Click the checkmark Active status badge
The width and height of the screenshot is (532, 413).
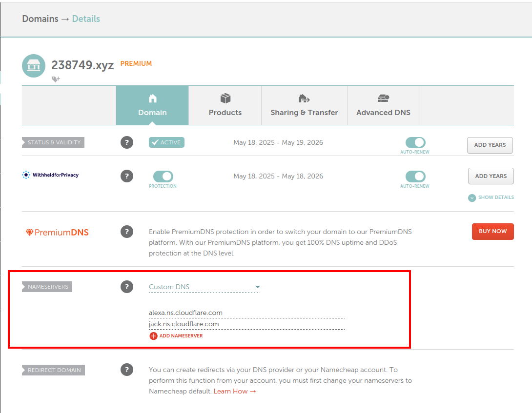click(x=166, y=142)
